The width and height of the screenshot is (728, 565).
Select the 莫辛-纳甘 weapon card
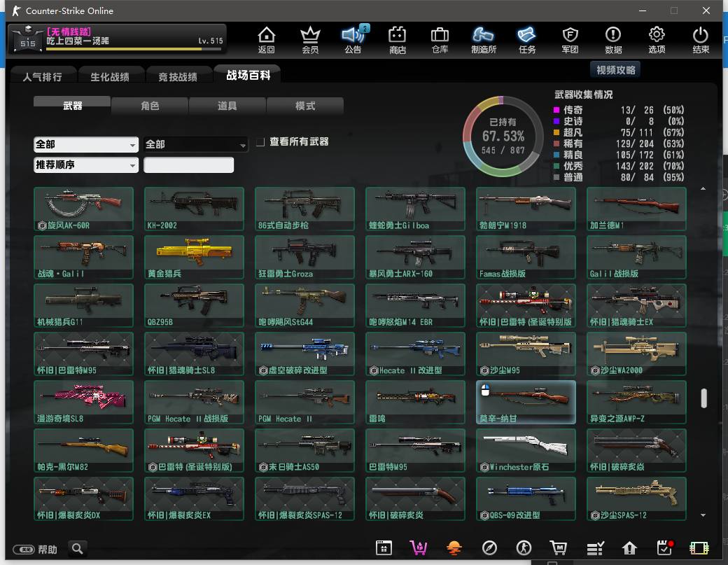[526, 402]
